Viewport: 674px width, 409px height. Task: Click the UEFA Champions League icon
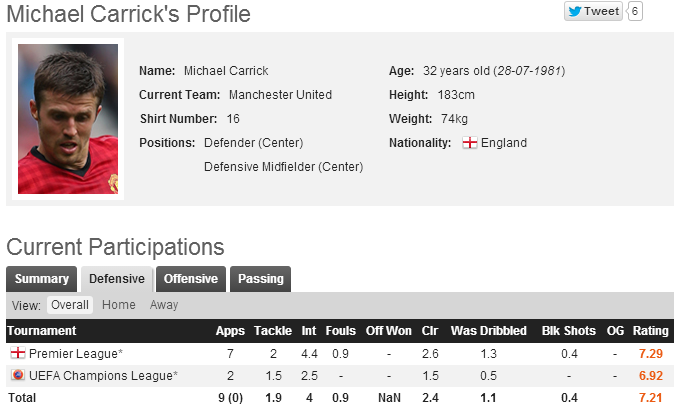point(17,375)
